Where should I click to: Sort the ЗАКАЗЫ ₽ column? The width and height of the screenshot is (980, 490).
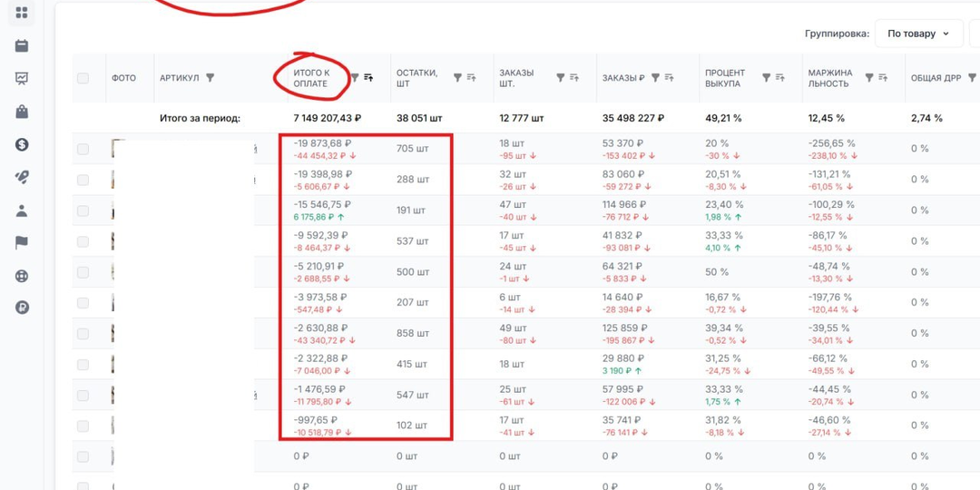pos(669,77)
